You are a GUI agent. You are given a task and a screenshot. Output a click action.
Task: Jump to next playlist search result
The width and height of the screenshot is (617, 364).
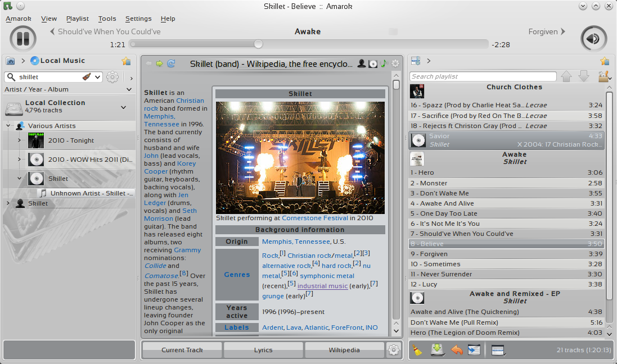584,76
